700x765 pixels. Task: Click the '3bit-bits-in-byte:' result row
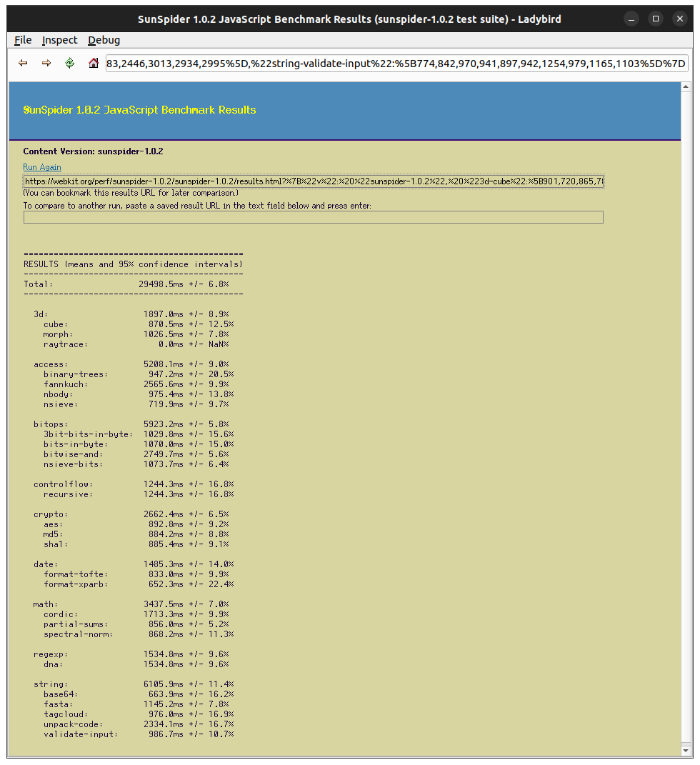[139, 434]
